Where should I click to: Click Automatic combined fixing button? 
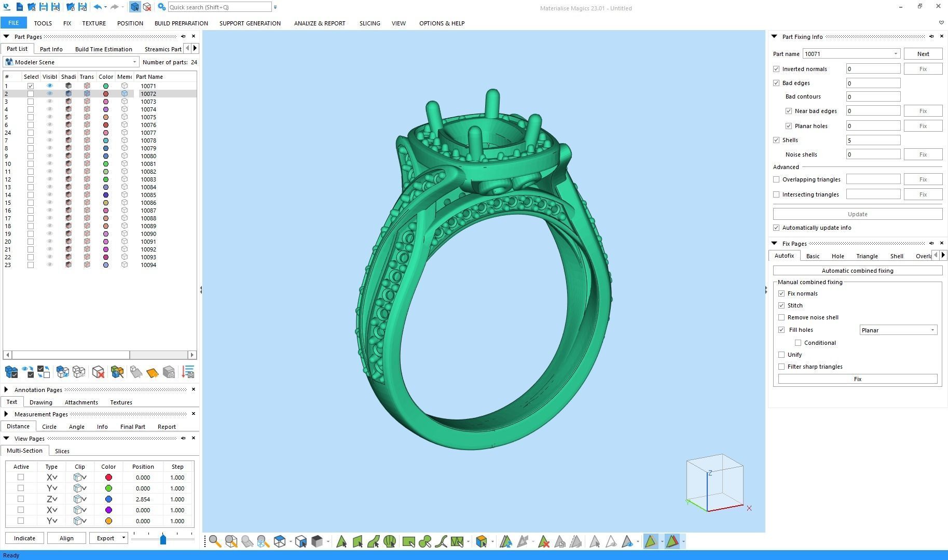(x=857, y=271)
